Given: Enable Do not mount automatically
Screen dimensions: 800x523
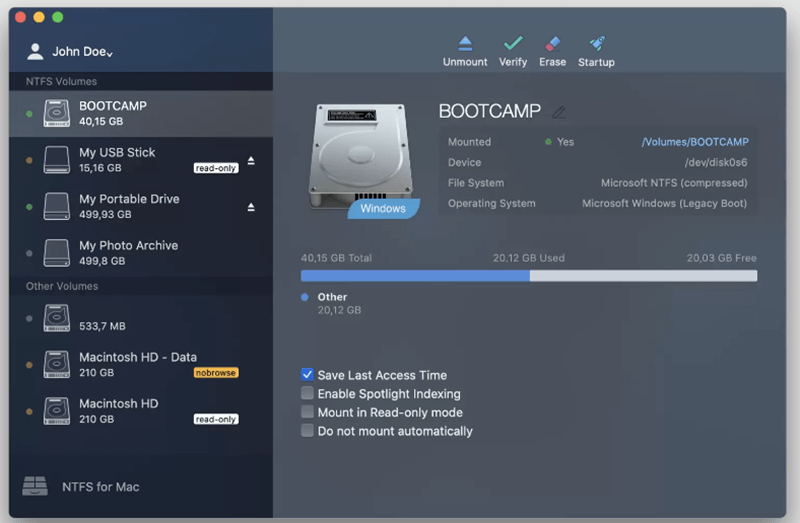Looking at the screenshot, I should coord(308,431).
